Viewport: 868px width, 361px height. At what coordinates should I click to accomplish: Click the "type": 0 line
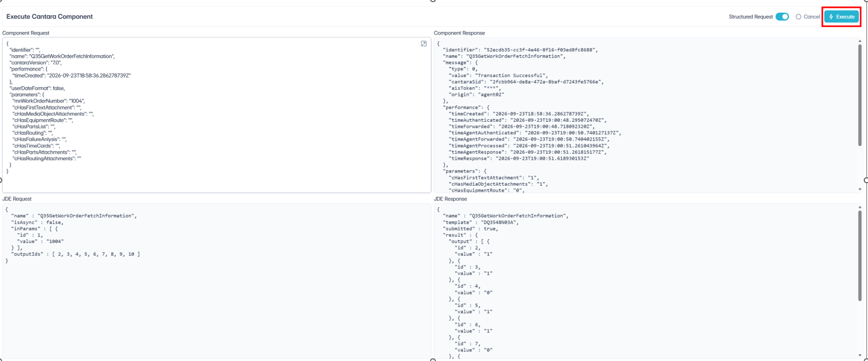[463, 69]
